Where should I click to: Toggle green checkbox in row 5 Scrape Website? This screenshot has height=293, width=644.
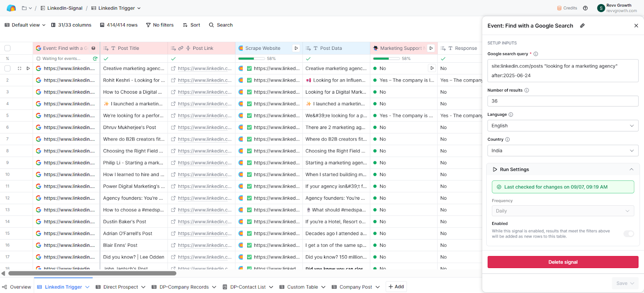tap(250, 116)
